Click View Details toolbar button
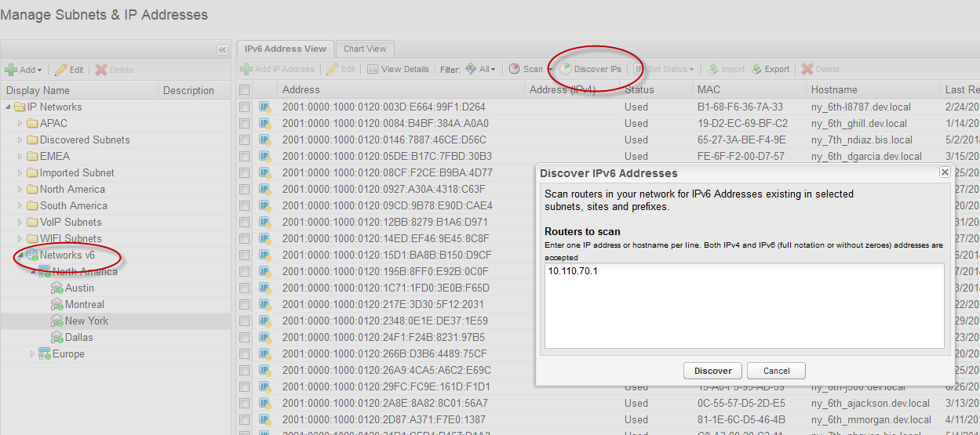The width and height of the screenshot is (980, 435). [398, 69]
